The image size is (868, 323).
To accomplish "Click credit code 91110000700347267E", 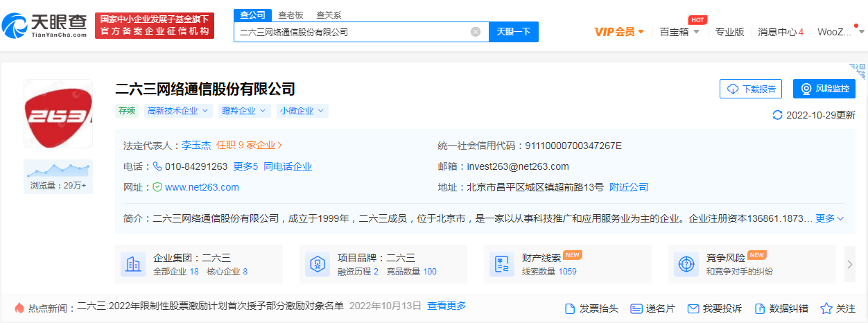I will pos(573,146).
